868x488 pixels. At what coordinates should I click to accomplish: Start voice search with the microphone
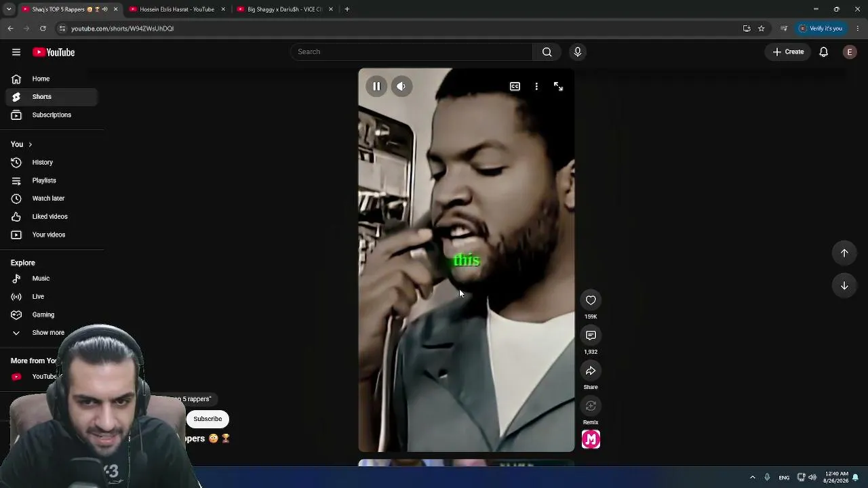point(578,52)
